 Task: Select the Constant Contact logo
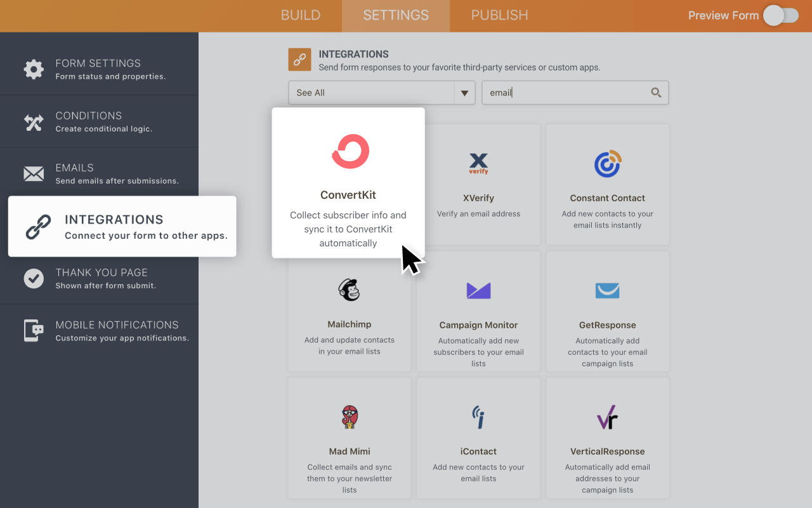607,163
